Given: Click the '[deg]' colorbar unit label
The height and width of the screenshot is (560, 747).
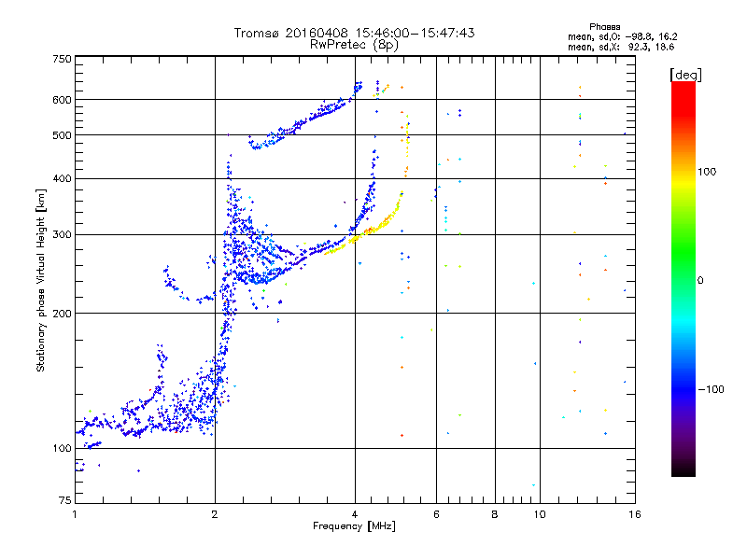Looking at the screenshot, I should coord(685,76).
